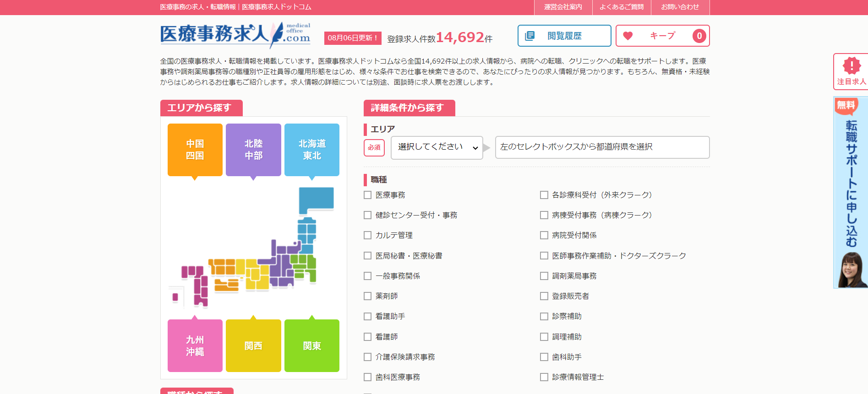
Task: Click the 医療事務求人.com site logo
Action: (x=235, y=34)
